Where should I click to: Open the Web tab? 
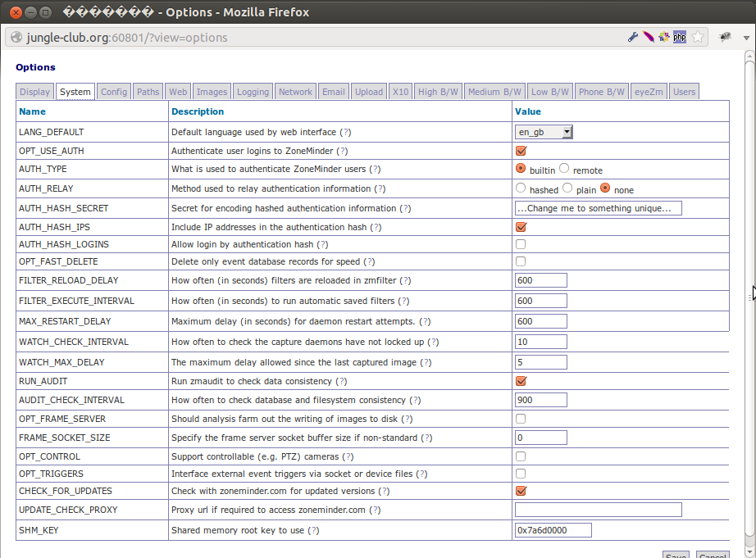[178, 92]
